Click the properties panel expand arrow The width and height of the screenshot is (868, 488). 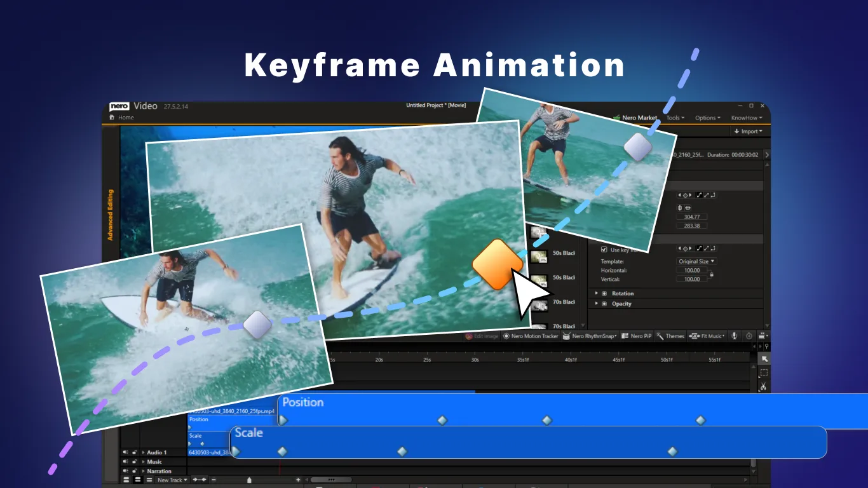(x=767, y=154)
